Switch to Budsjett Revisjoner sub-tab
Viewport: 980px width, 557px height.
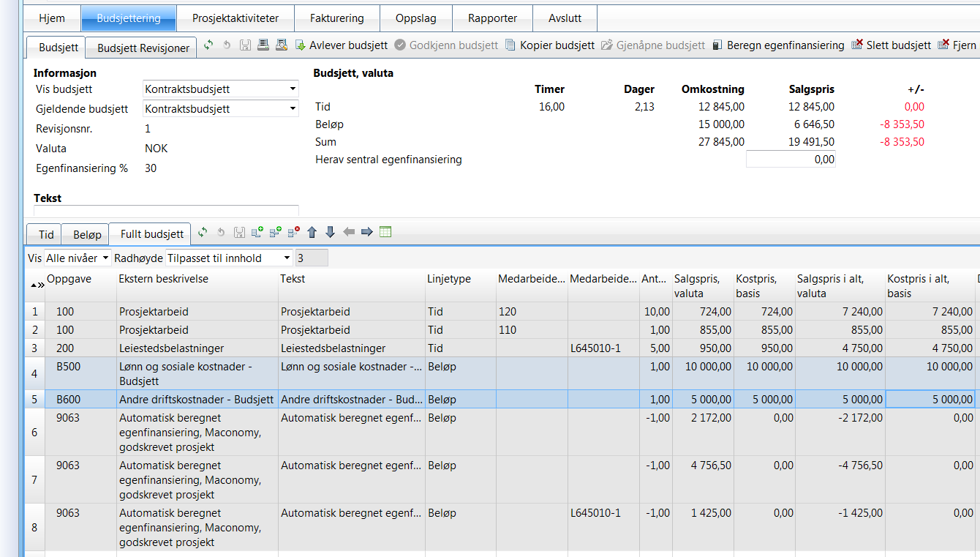[x=143, y=48]
